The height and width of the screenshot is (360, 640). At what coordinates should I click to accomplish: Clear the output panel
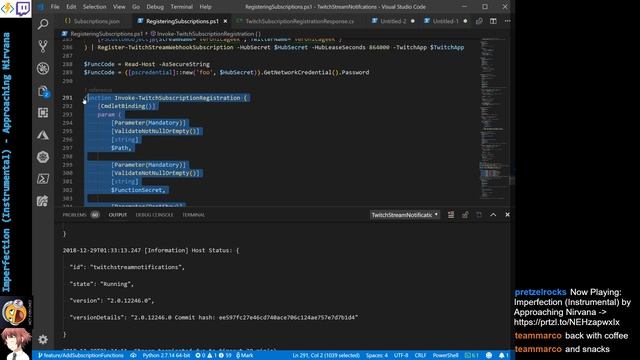(451, 215)
